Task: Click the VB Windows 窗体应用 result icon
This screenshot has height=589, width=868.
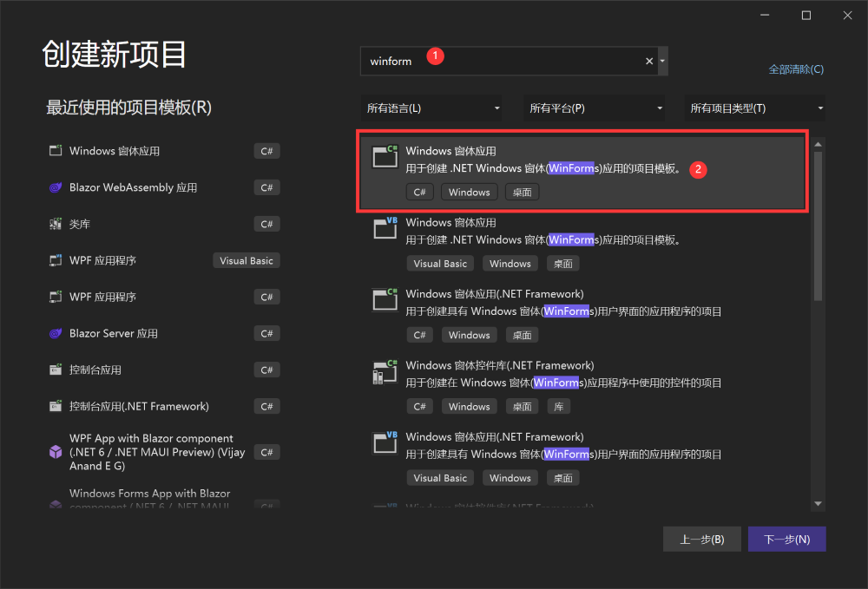Action: (385, 228)
